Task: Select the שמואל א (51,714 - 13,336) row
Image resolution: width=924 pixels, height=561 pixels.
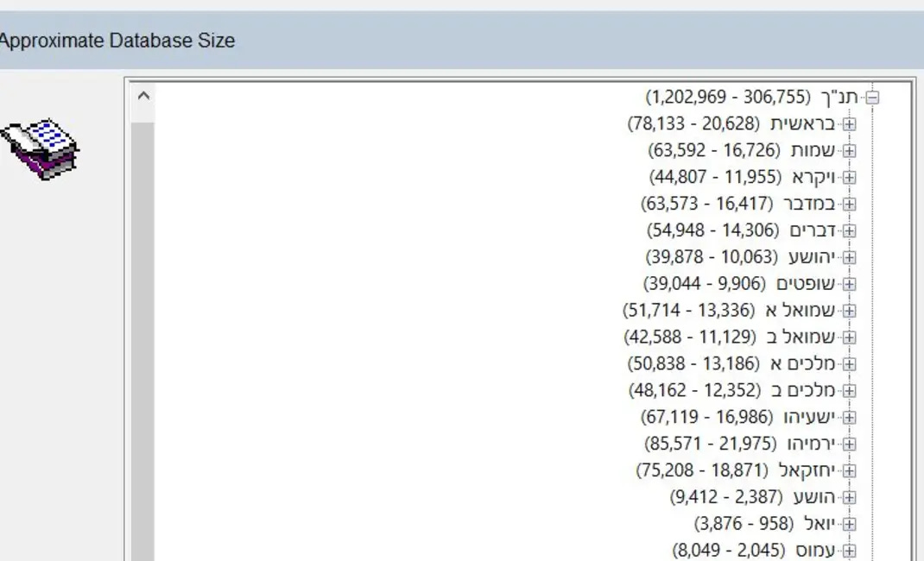Action: click(x=729, y=310)
